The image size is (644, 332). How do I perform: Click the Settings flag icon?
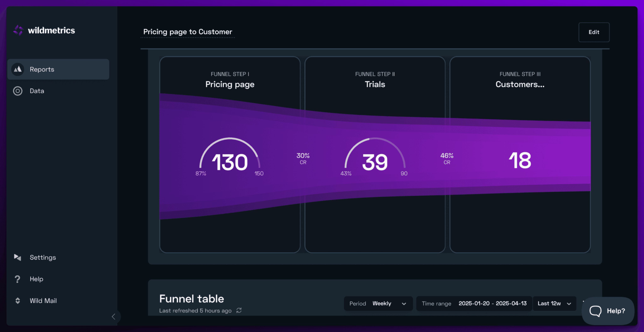pyautogui.click(x=18, y=257)
